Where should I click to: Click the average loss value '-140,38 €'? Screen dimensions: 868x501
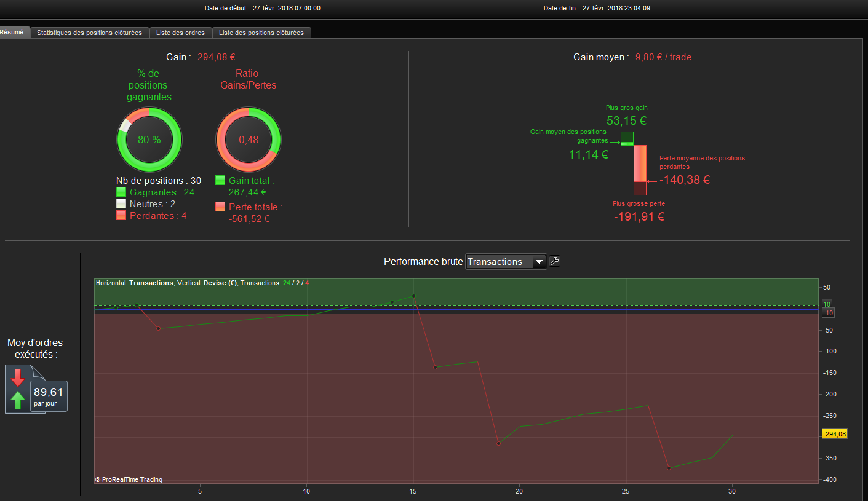(685, 180)
